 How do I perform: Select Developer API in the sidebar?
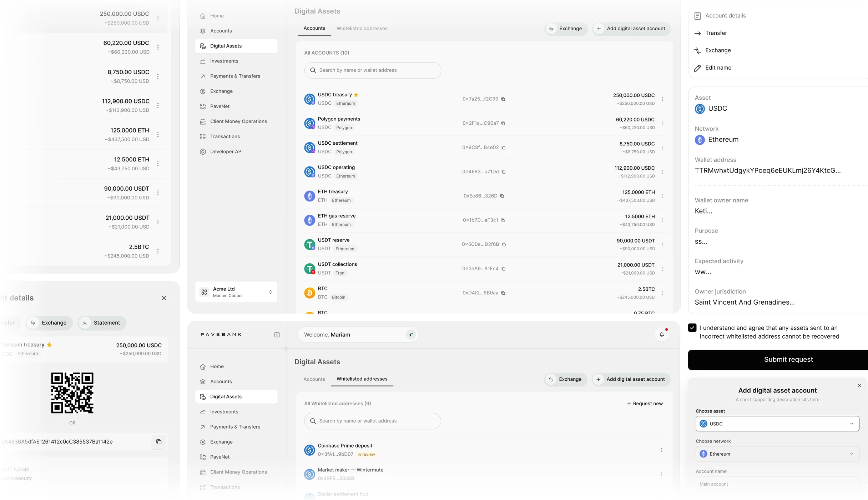click(x=236, y=151)
